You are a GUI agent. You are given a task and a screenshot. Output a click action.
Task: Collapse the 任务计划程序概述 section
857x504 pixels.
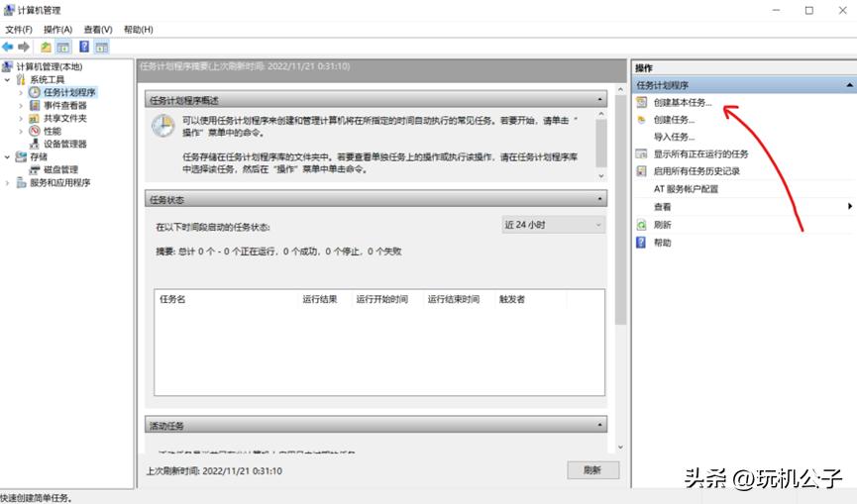tap(599, 100)
